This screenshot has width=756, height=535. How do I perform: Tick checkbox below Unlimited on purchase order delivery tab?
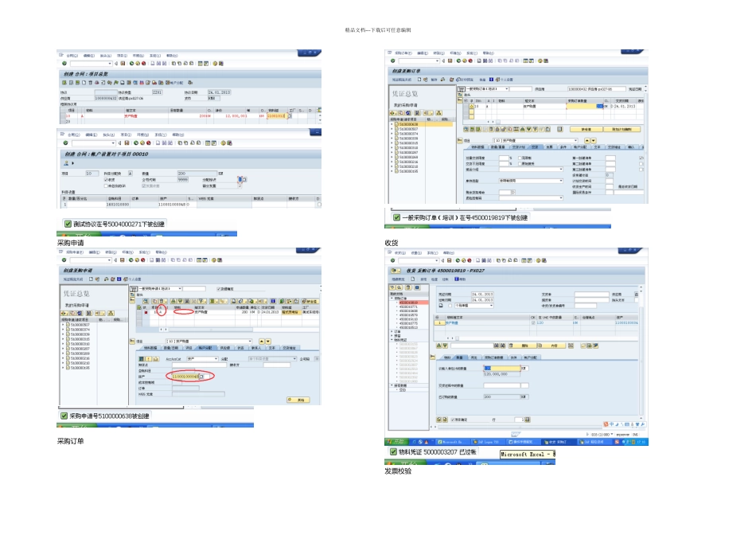click(520, 163)
